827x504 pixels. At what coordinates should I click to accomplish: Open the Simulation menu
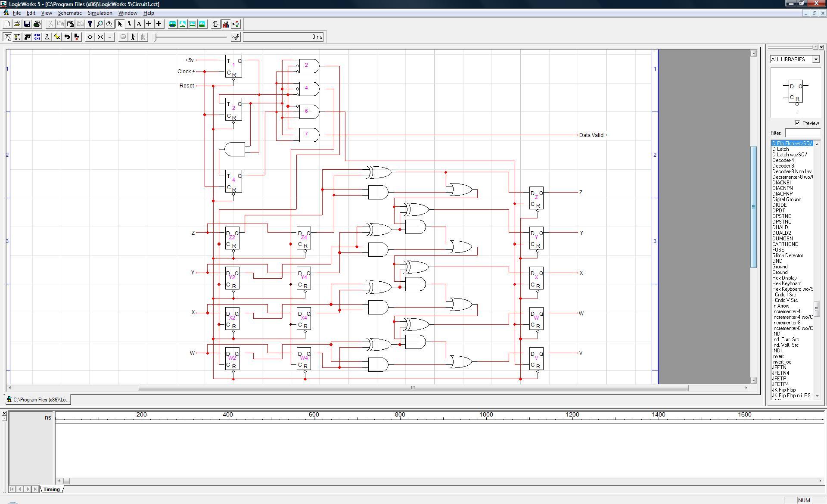click(x=100, y=13)
